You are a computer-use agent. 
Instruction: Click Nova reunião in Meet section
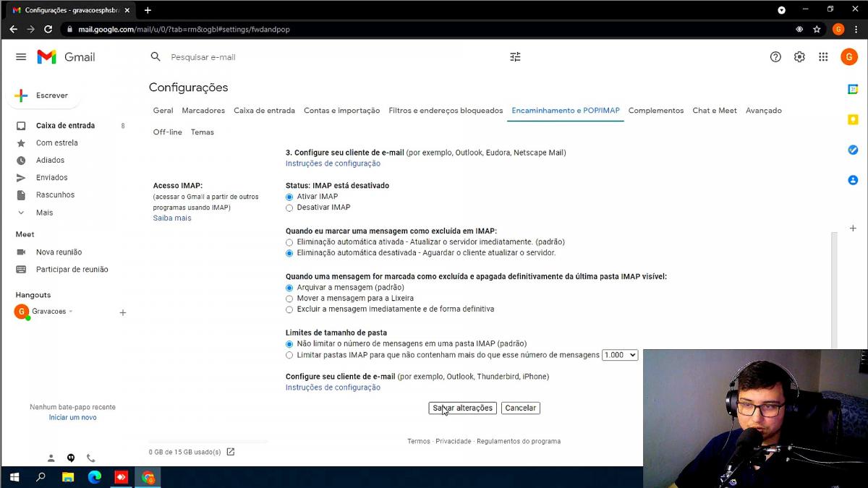click(59, 252)
